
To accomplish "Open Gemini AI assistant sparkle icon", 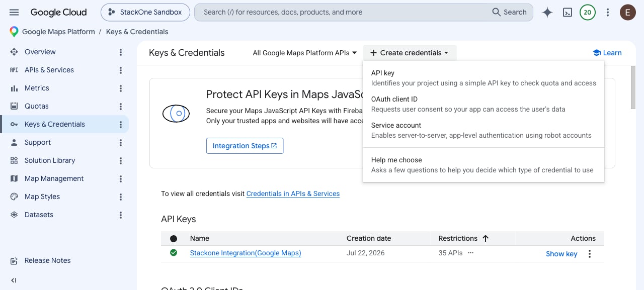I will (x=547, y=12).
